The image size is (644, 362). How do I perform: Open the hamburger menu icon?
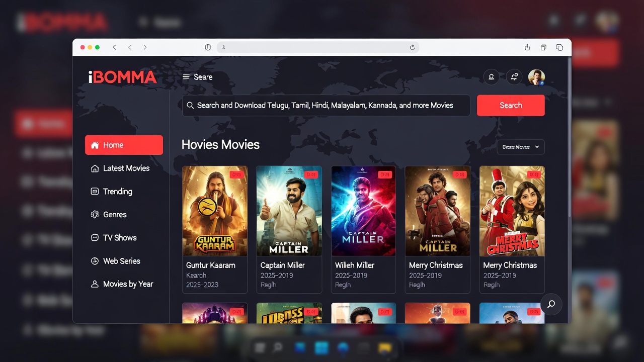pos(186,77)
